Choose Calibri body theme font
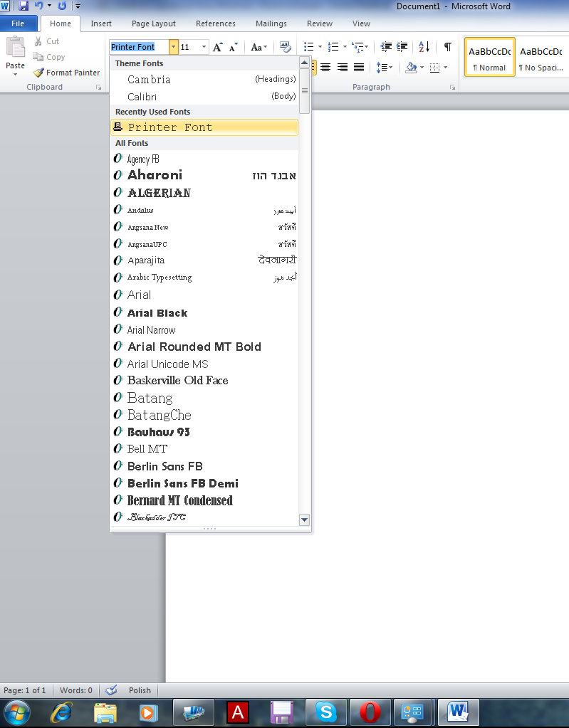Screen dimensions: 569x728 [204, 97]
